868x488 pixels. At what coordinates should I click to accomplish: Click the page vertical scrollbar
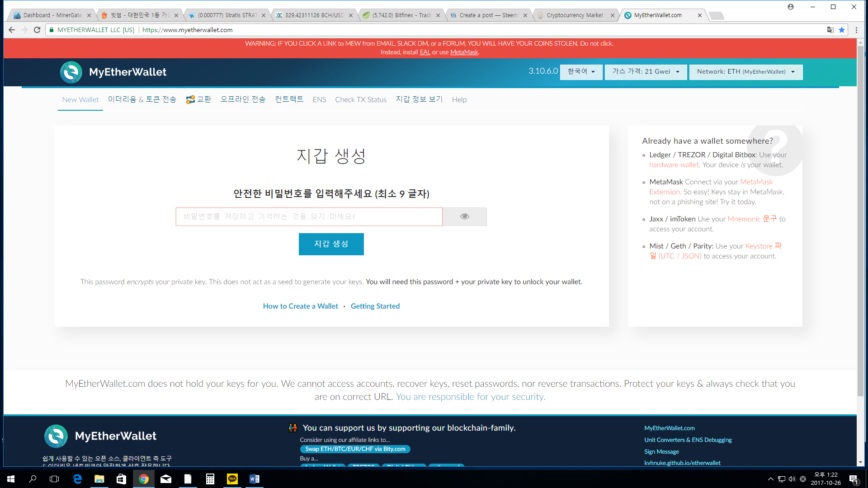tap(860, 221)
